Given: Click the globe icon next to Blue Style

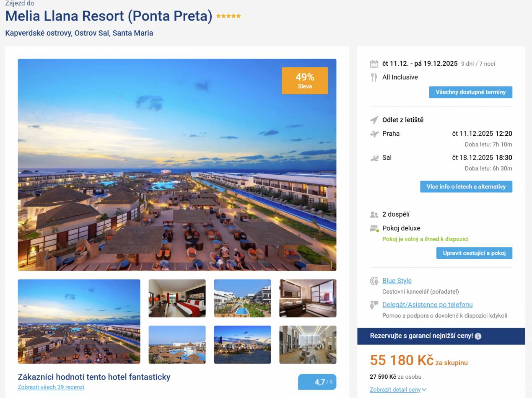Looking at the screenshot, I should (x=374, y=281).
